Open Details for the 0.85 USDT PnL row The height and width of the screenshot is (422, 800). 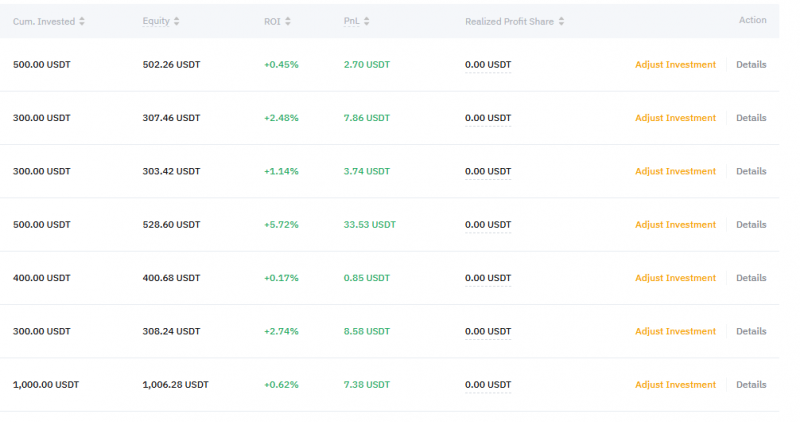pos(751,278)
